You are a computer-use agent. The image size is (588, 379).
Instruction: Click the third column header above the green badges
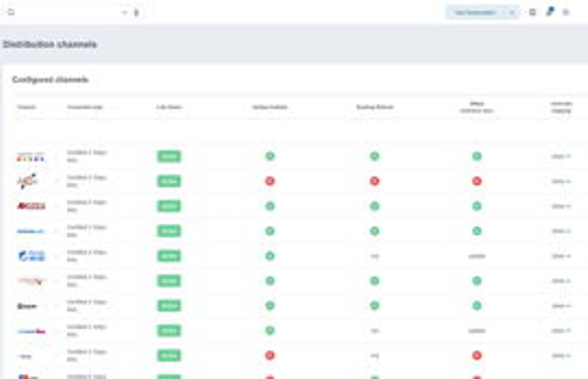[169, 107]
